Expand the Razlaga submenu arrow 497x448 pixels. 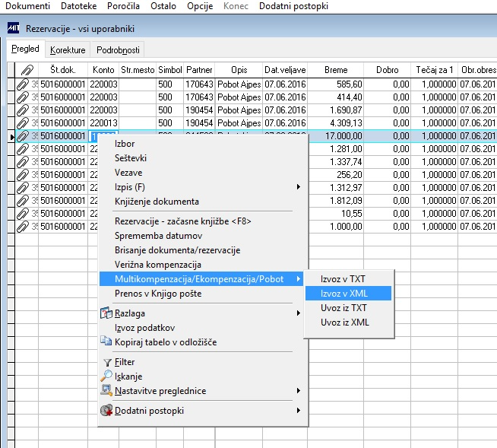(299, 313)
